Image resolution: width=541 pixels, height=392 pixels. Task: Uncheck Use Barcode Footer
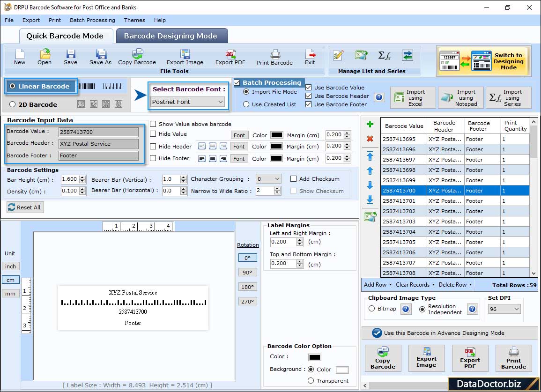309,104
